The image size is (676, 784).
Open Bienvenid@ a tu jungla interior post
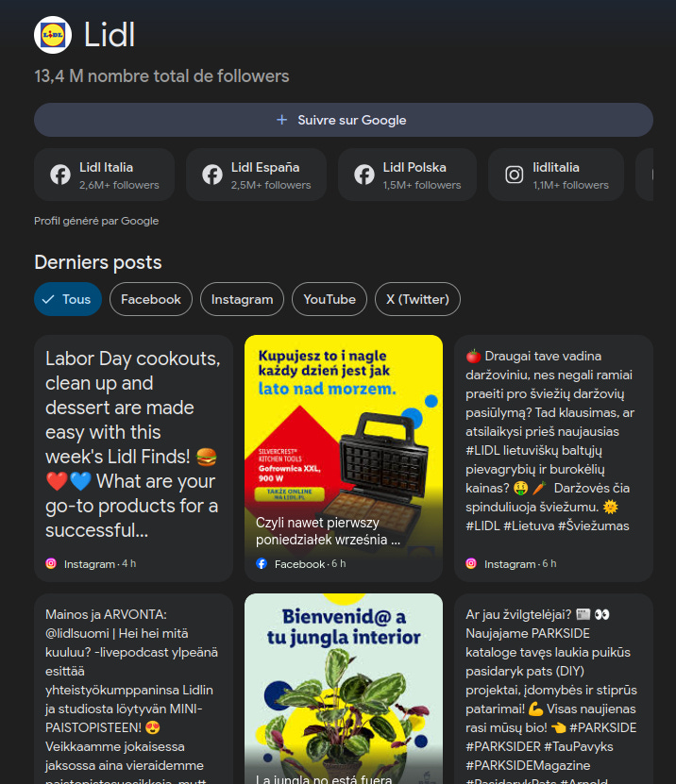click(344, 689)
